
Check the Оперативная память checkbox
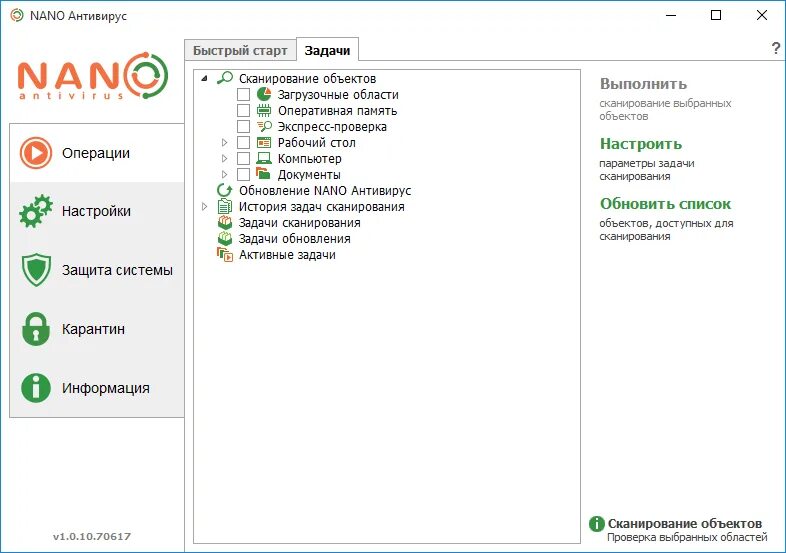click(x=243, y=110)
